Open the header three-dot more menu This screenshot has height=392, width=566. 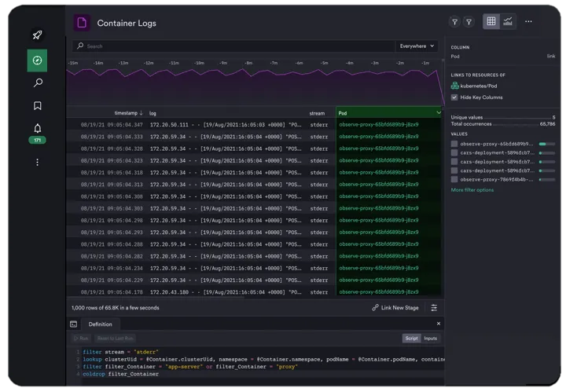(528, 21)
